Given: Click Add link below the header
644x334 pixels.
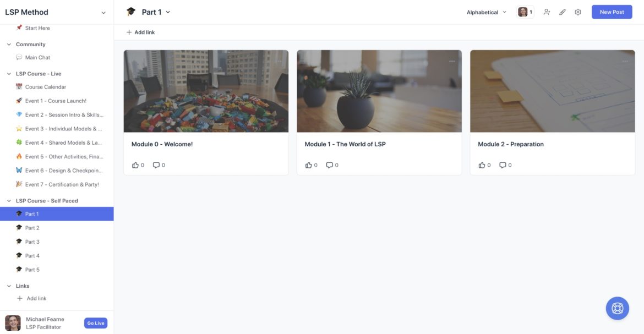Looking at the screenshot, I should (x=140, y=32).
